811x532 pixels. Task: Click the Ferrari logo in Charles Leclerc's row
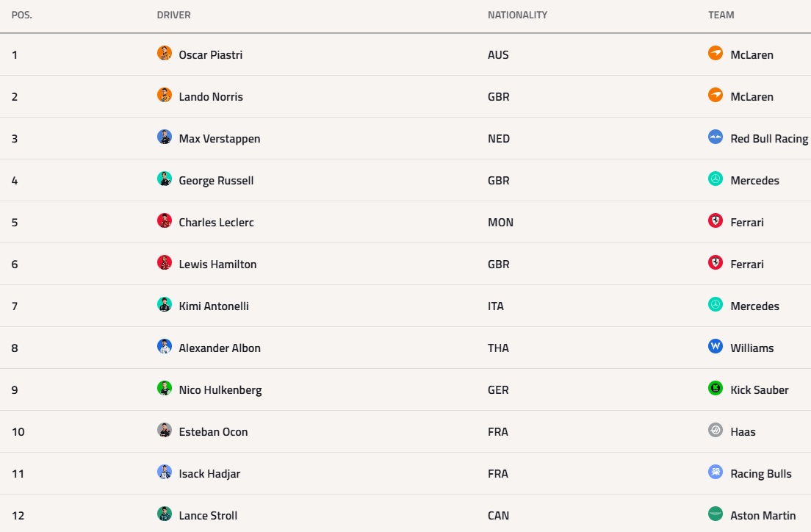point(716,221)
